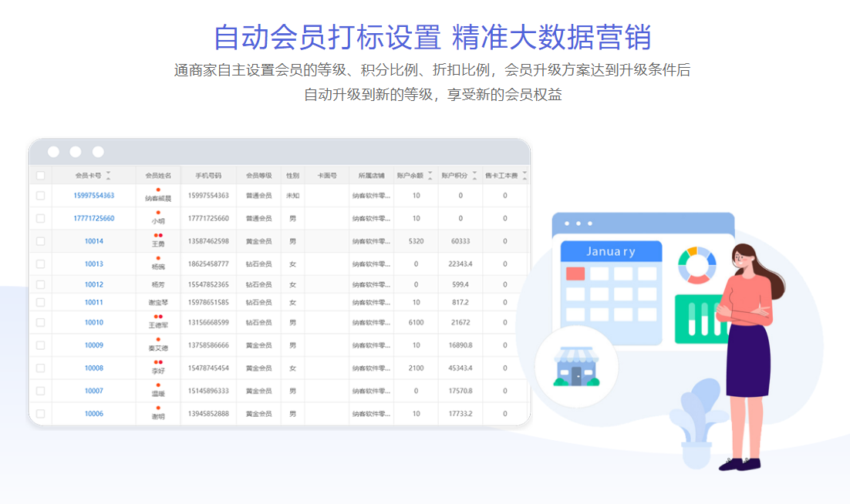Click the first white dot in window titlebar
850x504 pixels.
pyautogui.click(x=53, y=152)
